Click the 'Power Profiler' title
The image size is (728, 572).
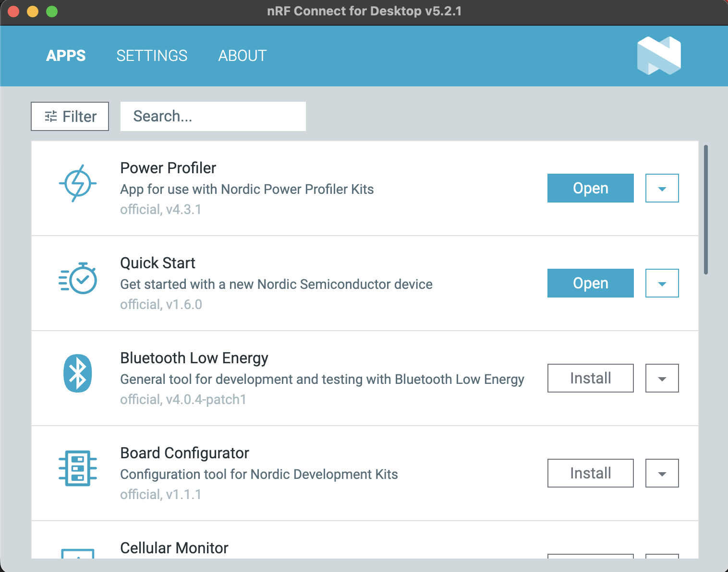click(168, 168)
